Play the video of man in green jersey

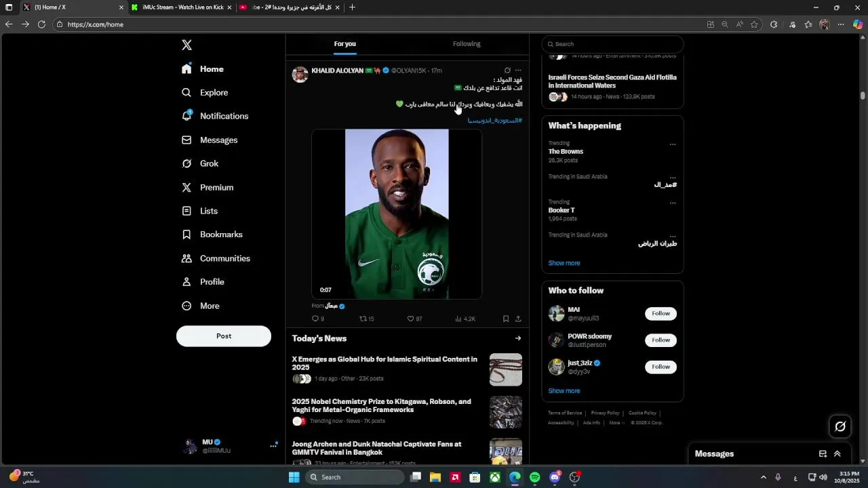(397, 214)
